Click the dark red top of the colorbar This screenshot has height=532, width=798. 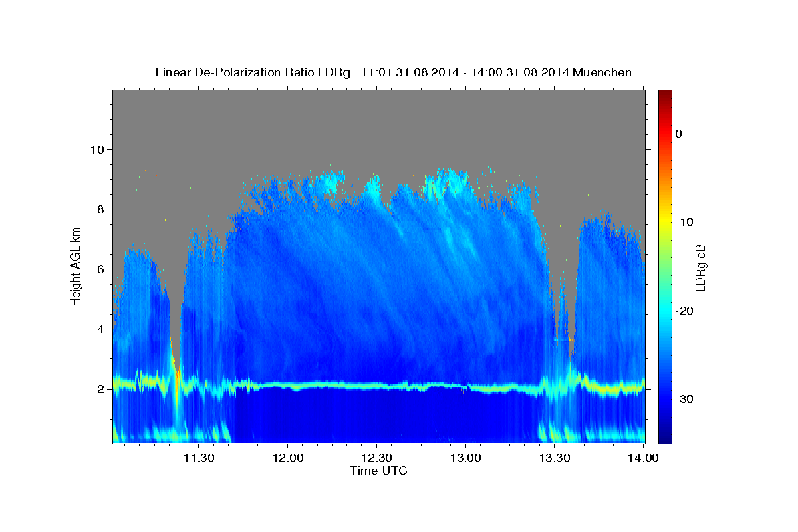tap(665, 94)
